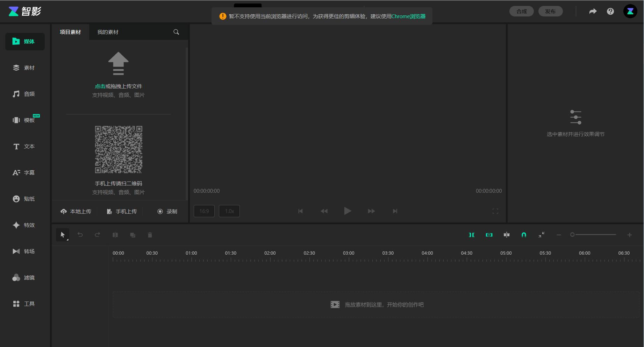Toggle the magnet snapping button
This screenshot has width=644, height=347.
[x=524, y=235]
